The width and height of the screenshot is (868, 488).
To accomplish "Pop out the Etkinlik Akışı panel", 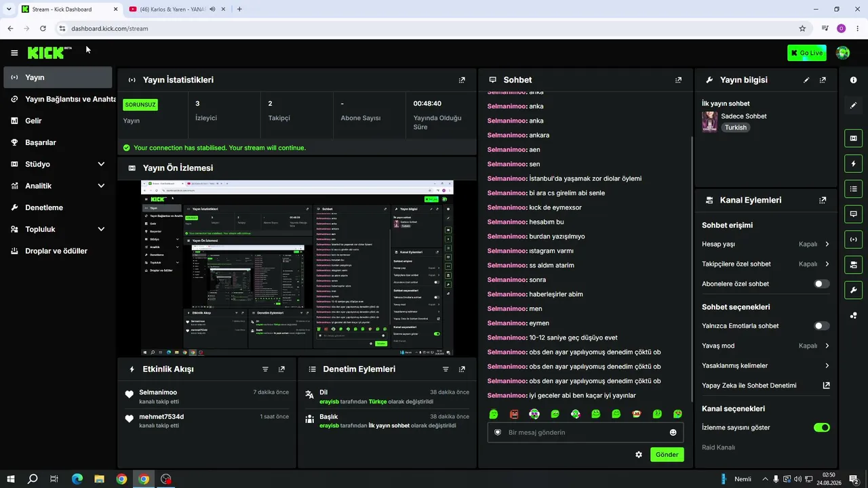I will pyautogui.click(x=281, y=369).
